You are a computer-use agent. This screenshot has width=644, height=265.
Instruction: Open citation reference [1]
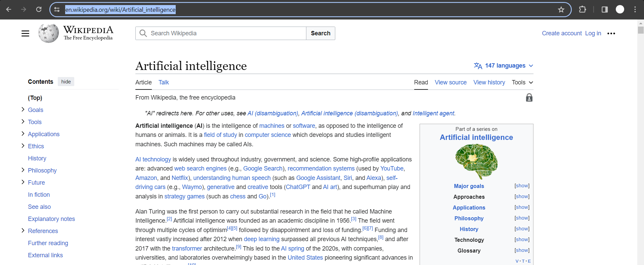coord(272,195)
